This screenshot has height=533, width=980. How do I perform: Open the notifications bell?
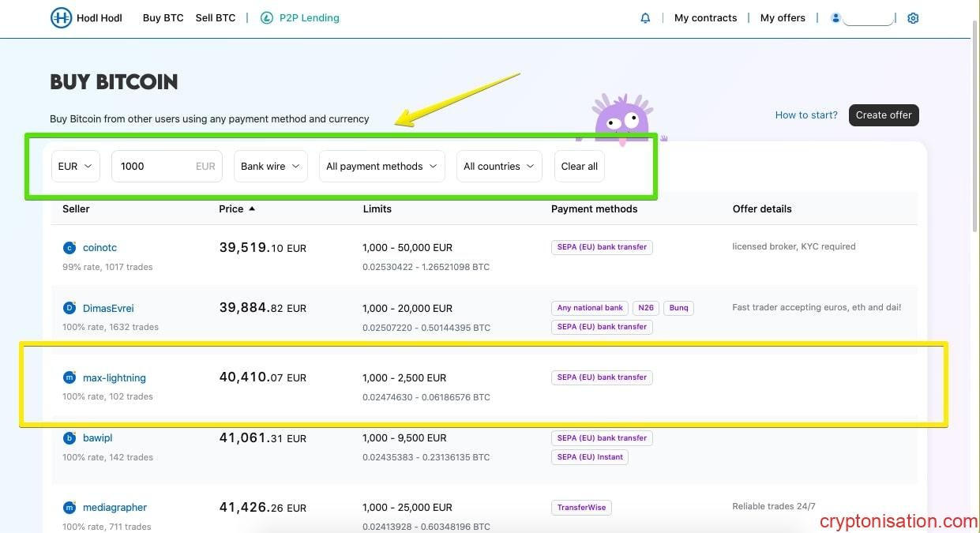pos(645,18)
